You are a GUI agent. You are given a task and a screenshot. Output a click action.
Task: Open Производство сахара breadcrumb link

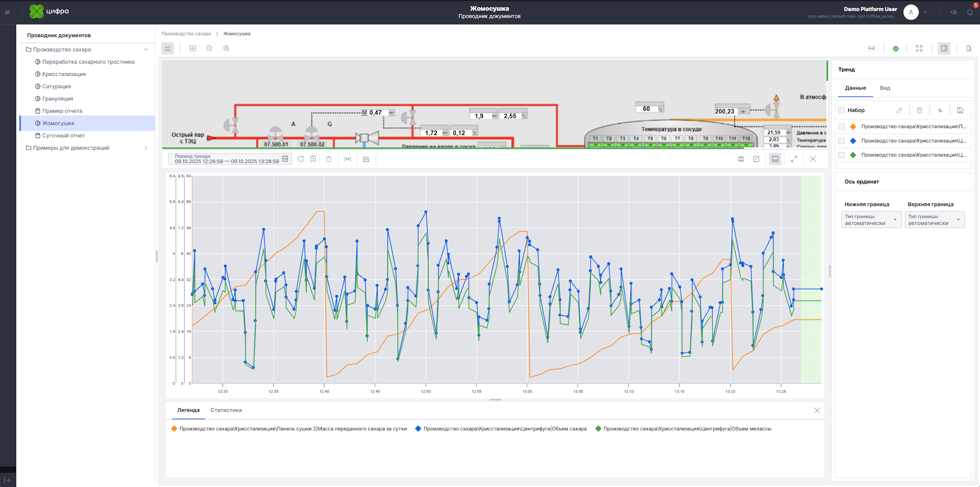click(186, 34)
